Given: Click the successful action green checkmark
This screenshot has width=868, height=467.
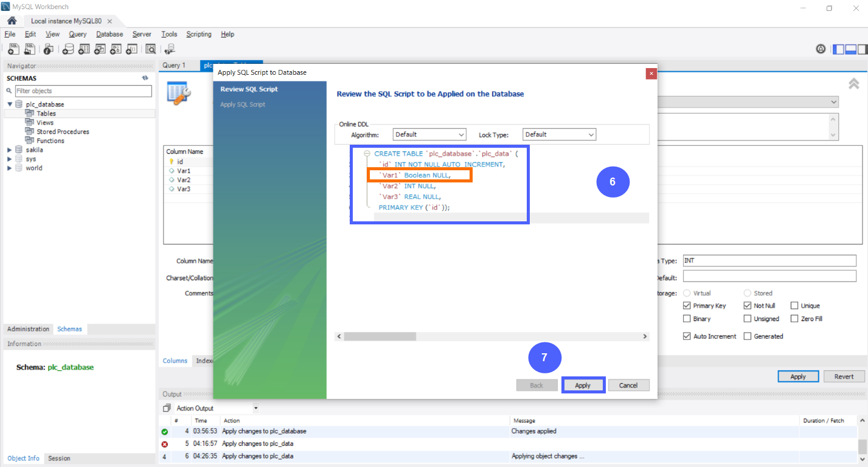Looking at the screenshot, I should tap(164, 432).
